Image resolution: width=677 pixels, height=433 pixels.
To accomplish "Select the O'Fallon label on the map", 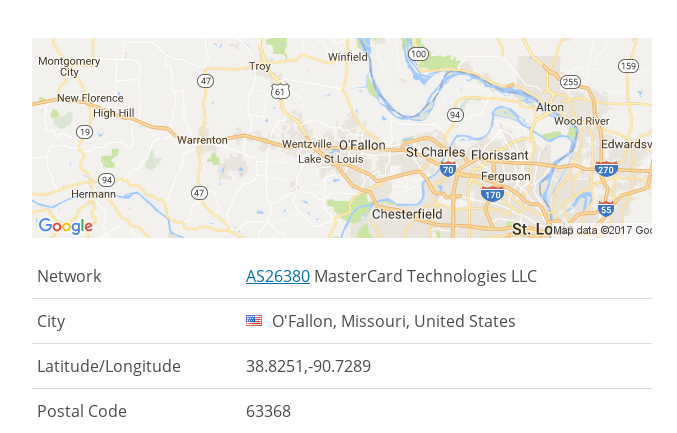I will (362, 145).
